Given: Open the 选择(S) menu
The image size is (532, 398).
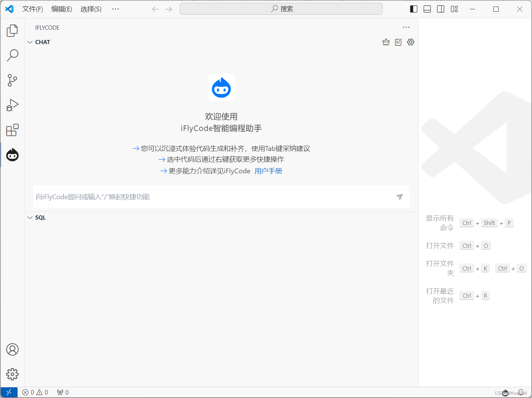Looking at the screenshot, I should tap(91, 9).
